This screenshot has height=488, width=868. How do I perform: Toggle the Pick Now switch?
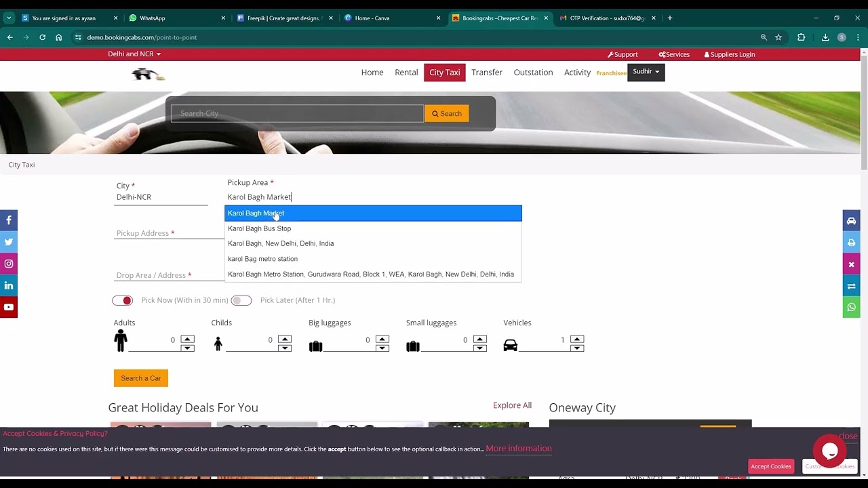123,300
